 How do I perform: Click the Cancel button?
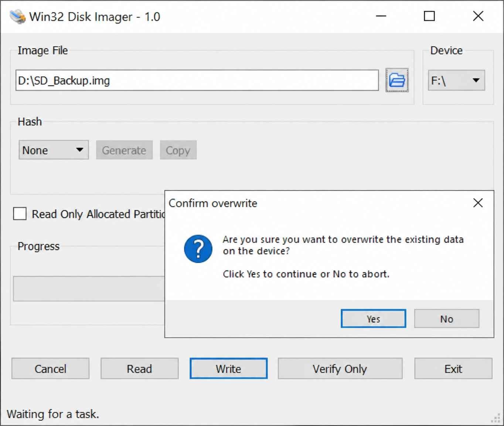(x=50, y=368)
